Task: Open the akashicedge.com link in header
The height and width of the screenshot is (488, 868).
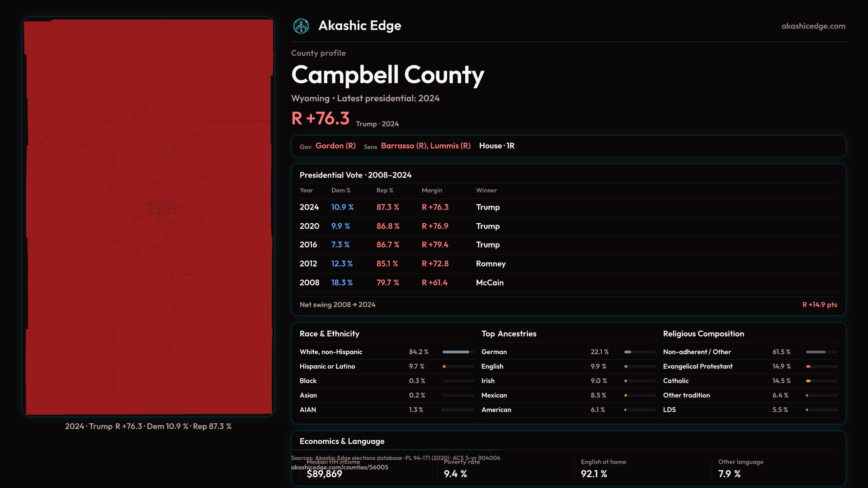Action: [813, 26]
